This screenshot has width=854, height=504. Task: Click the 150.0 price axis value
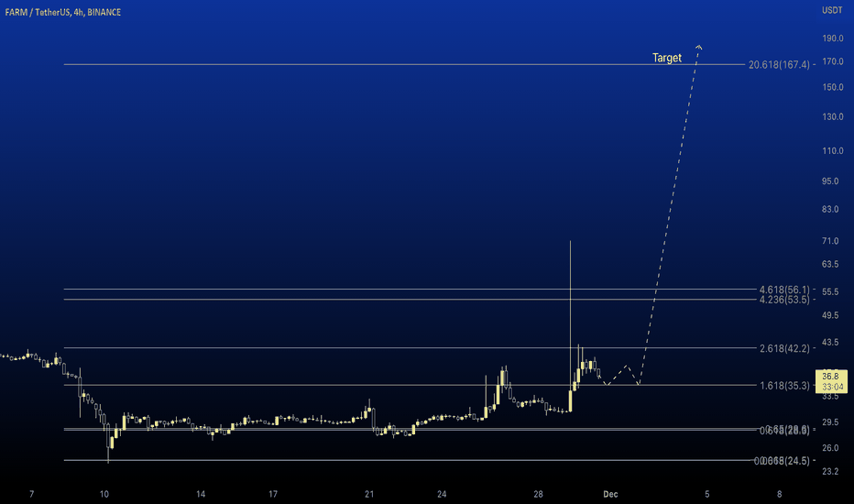pyautogui.click(x=833, y=87)
